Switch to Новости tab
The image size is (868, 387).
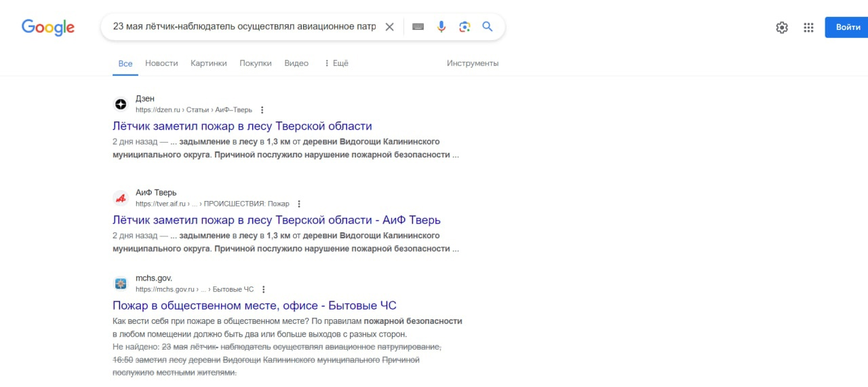point(161,63)
